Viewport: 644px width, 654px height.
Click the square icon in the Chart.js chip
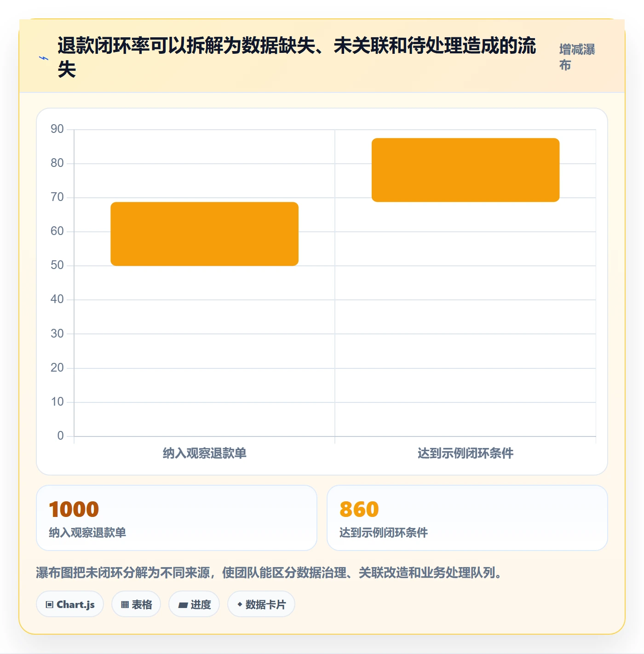(x=50, y=605)
